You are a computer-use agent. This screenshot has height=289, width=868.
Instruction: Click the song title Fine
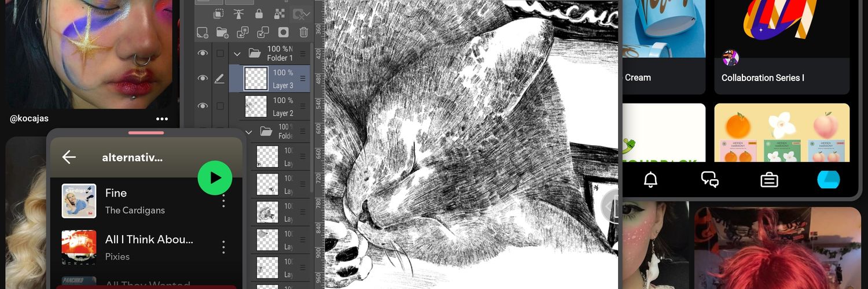point(116,193)
